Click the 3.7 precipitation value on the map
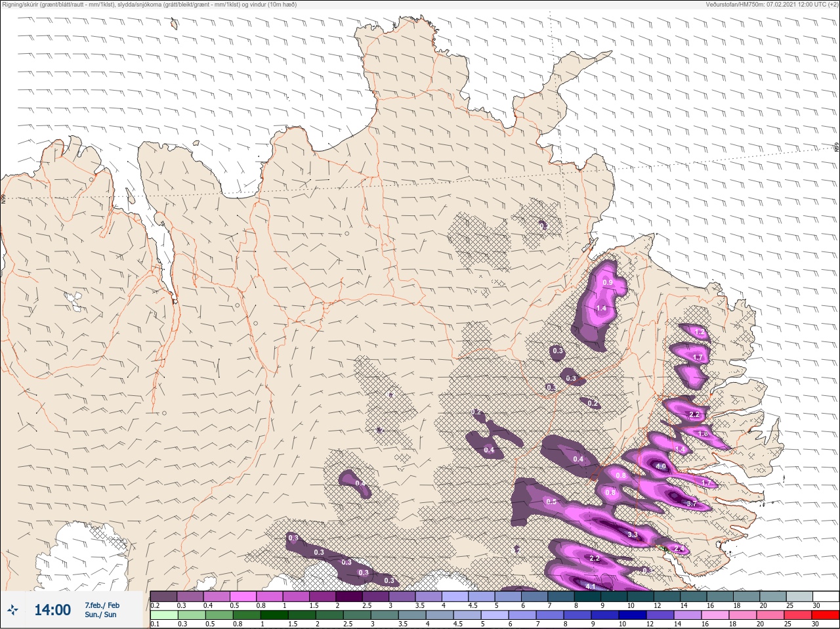 point(691,504)
